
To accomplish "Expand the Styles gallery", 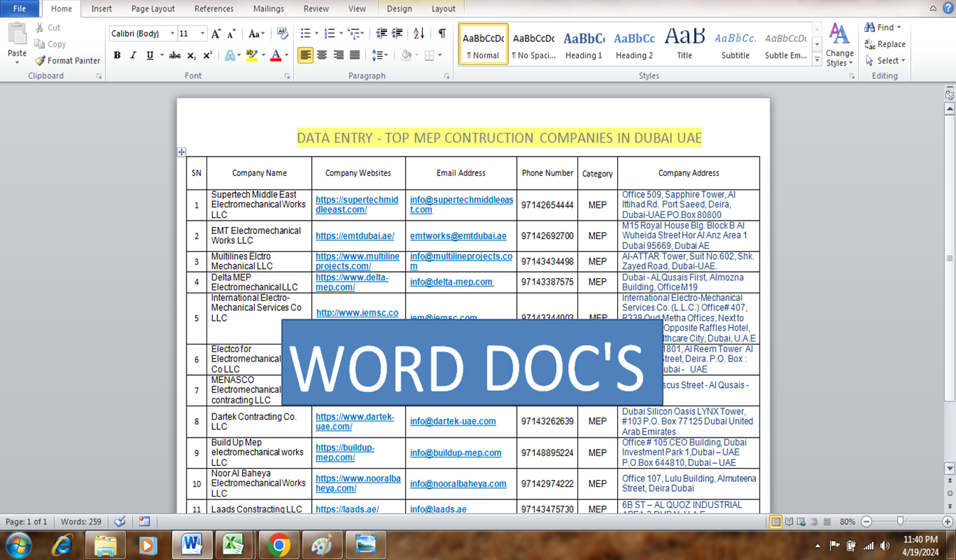I will pyautogui.click(x=816, y=60).
